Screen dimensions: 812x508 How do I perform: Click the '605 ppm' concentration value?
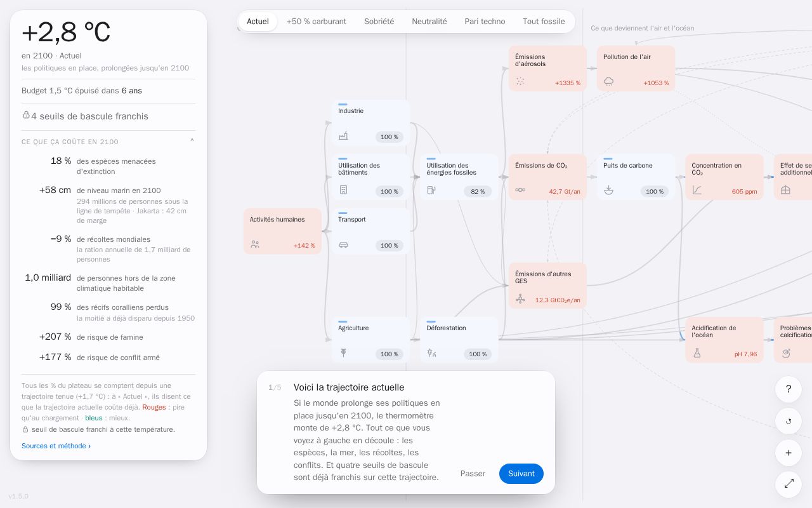click(744, 192)
